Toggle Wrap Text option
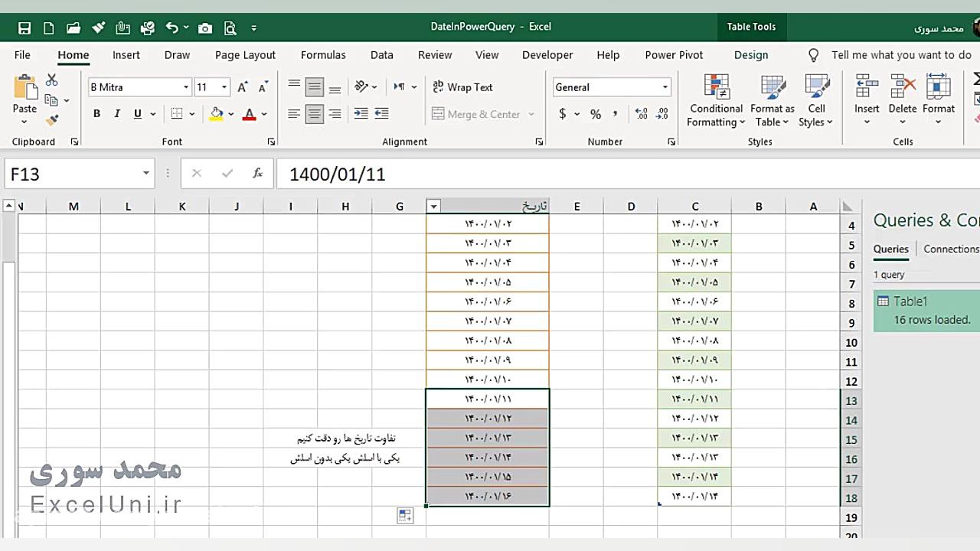Image resolution: width=980 pixels, height=551 pixels. (x=462, y=87)
